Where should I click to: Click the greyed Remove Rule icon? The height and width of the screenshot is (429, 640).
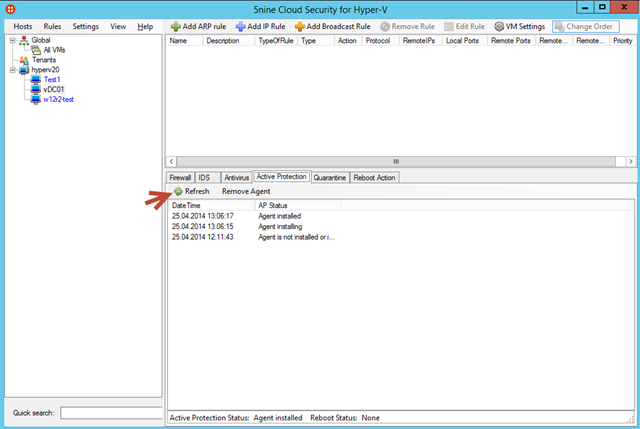pyautogui.click(x=384, y=27)
